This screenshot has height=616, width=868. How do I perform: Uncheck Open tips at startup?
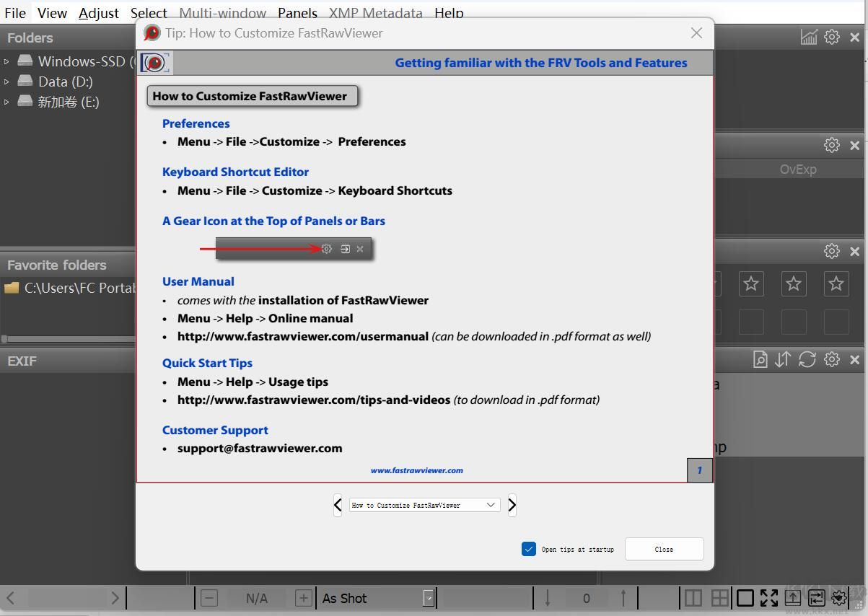pyautogui.click(x=529, y=549)
